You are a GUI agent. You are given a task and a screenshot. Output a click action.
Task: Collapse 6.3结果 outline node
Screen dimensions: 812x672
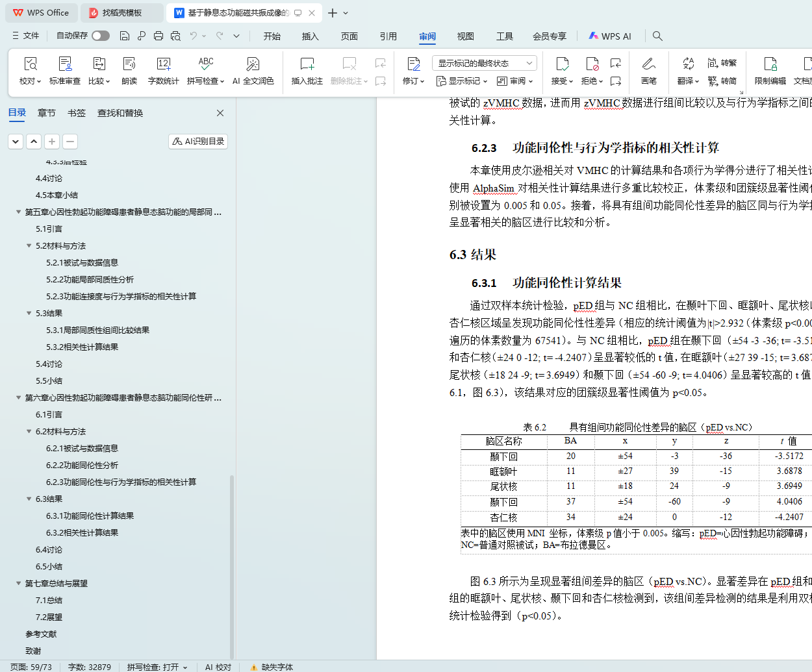[x=29, y=499]
